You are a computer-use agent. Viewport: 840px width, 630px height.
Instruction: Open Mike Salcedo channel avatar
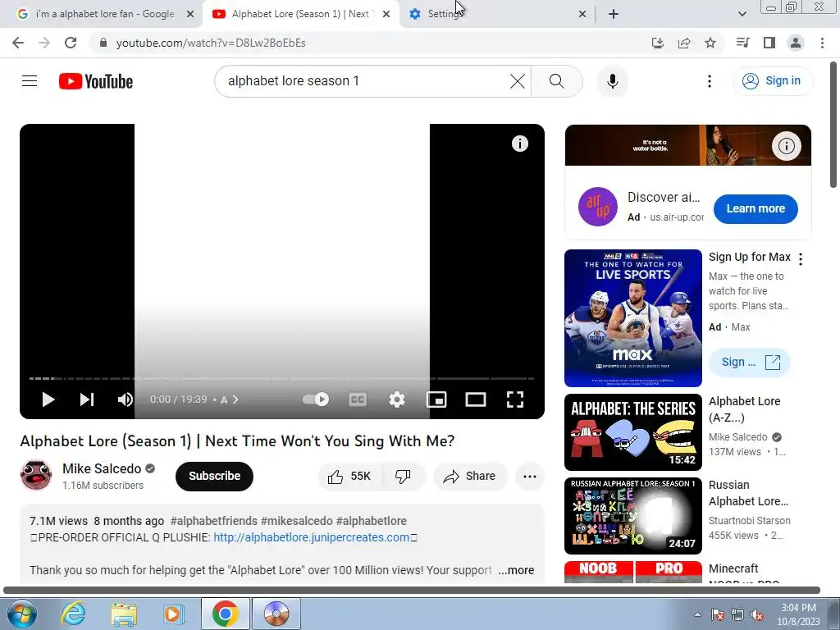[x=36, y=475]
